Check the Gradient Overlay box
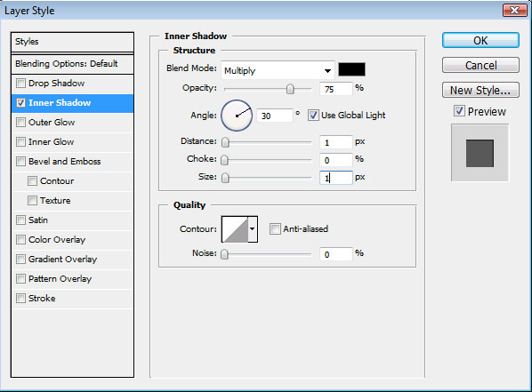This screenshot has width=532, height=392. click(x=20, y=259)
